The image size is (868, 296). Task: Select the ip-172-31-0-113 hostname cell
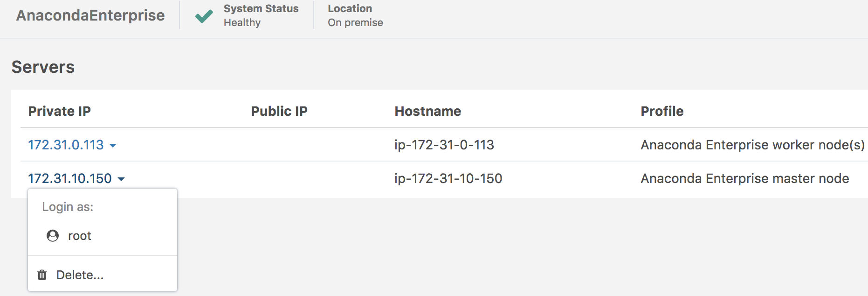tap(444, 145)
